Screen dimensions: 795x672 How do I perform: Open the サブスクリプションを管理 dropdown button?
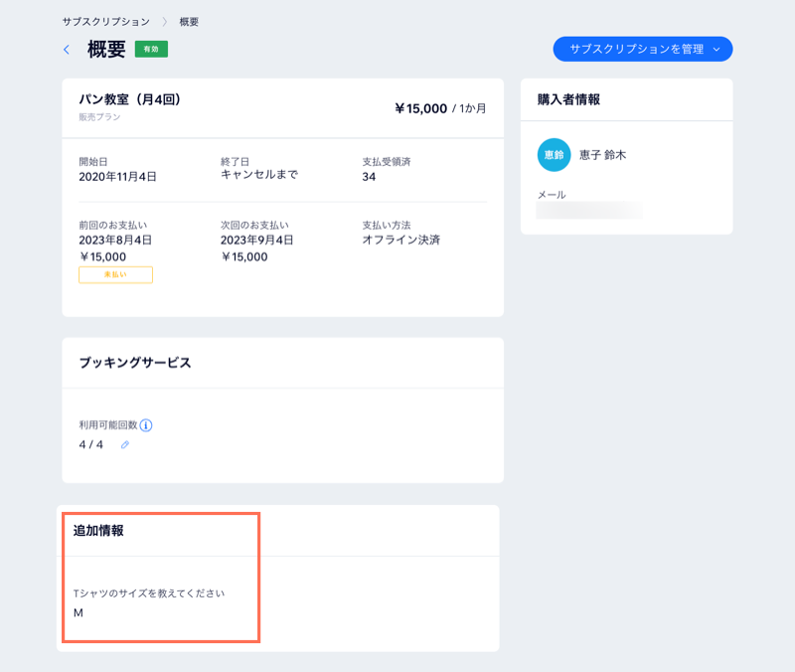click(x=642, y=49)
